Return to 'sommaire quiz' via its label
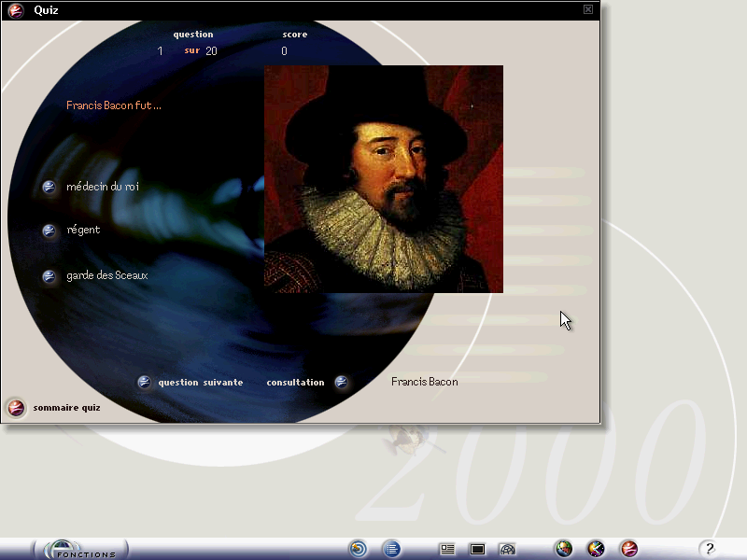Viewport: 747px width, 560px height. 66,408
